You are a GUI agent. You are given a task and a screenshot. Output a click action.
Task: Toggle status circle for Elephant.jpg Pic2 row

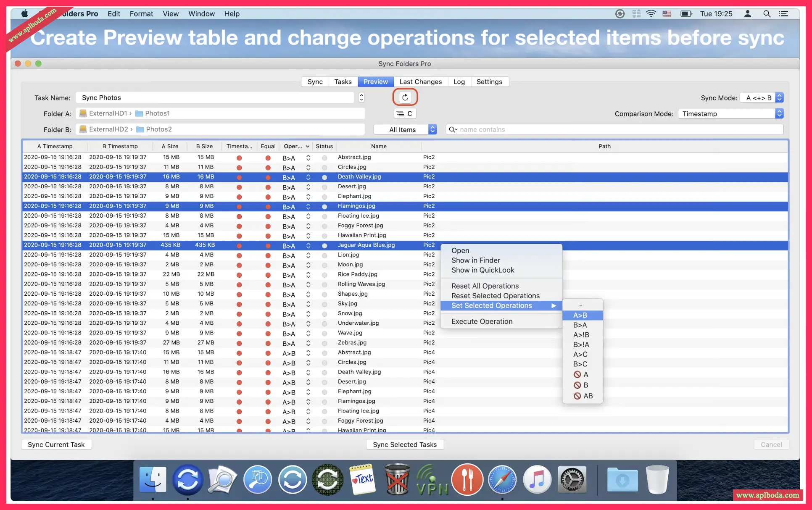324,197
